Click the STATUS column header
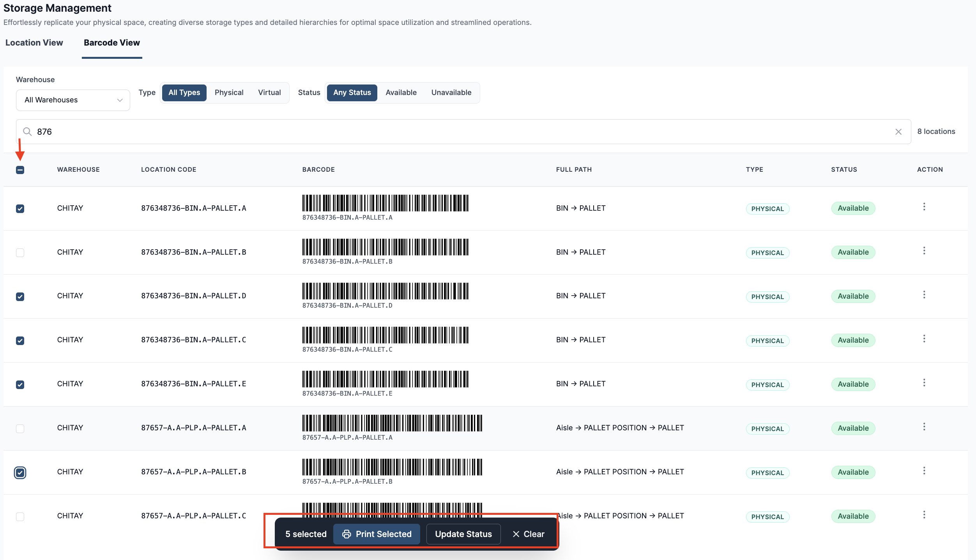The height and width of the screenshot is (560, 976). 844,170
